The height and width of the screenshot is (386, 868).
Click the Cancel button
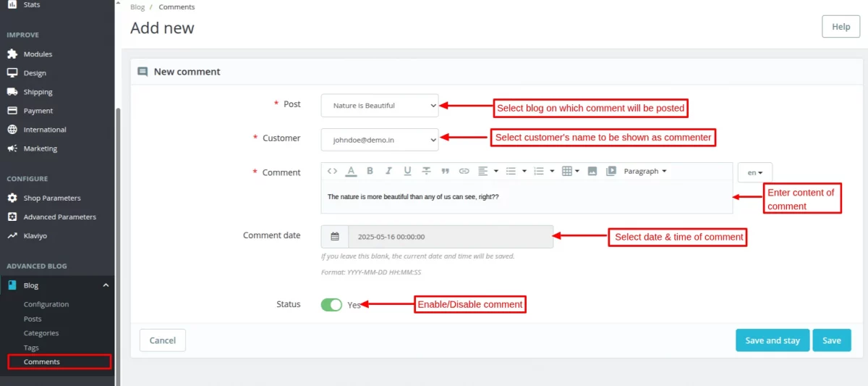point(163,340)
